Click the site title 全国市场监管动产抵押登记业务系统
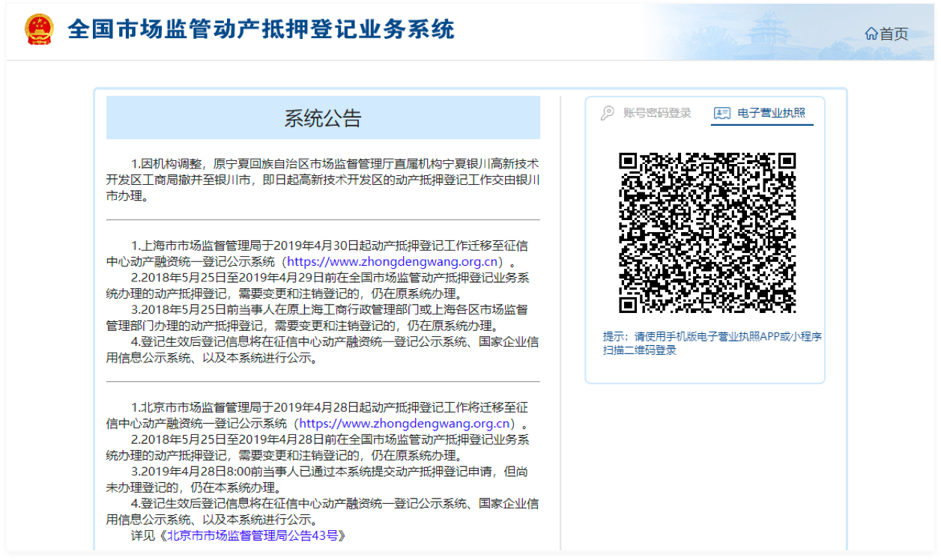This screenshot has height=560, width=941. click(261, 30)
